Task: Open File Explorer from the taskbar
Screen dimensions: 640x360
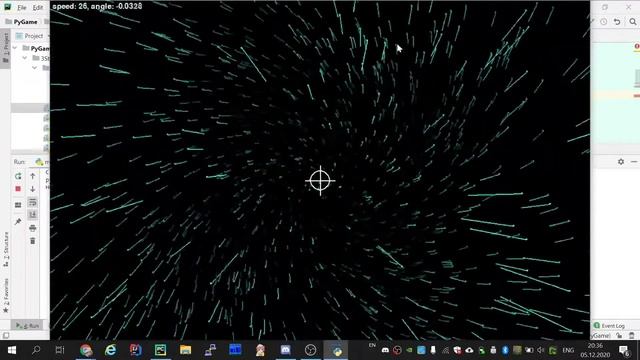Action: coord(185,350)
